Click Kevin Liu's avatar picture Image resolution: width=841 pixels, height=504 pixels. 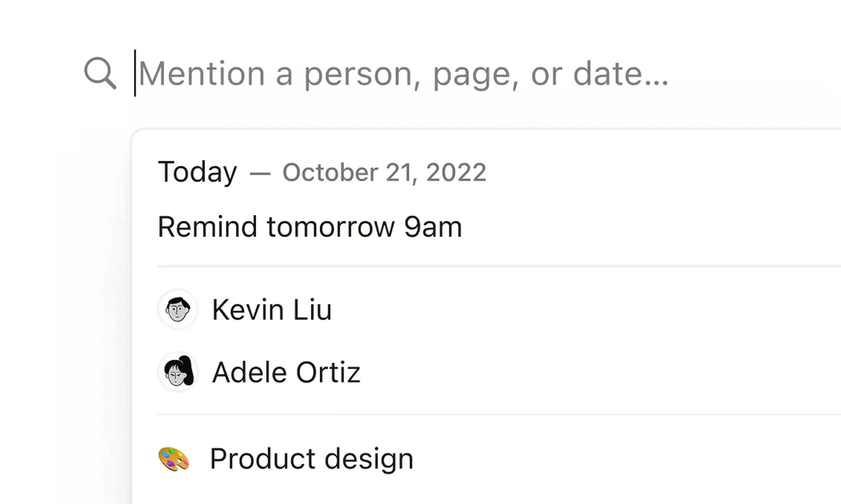click(x=177, y=309)
